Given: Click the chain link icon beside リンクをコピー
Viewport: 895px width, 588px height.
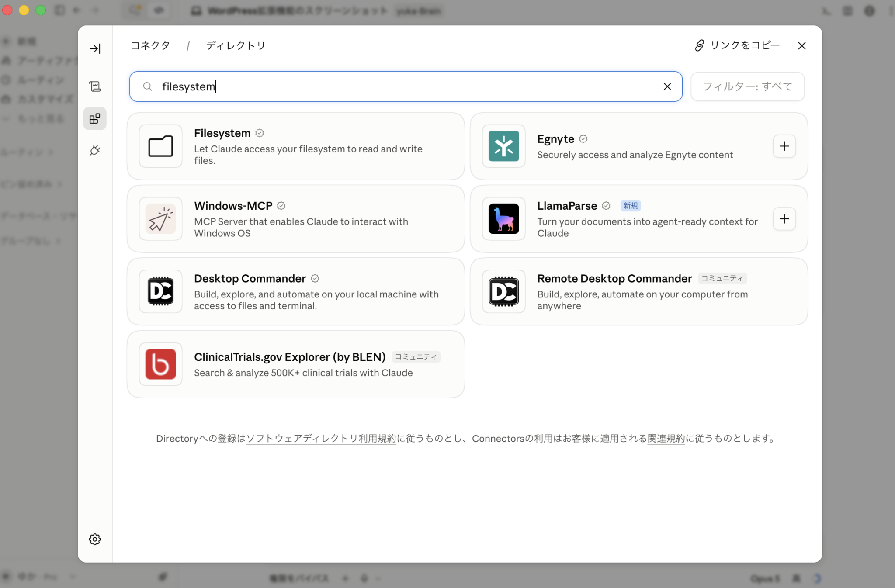Looking at the screenshot, I should (699, 45).
